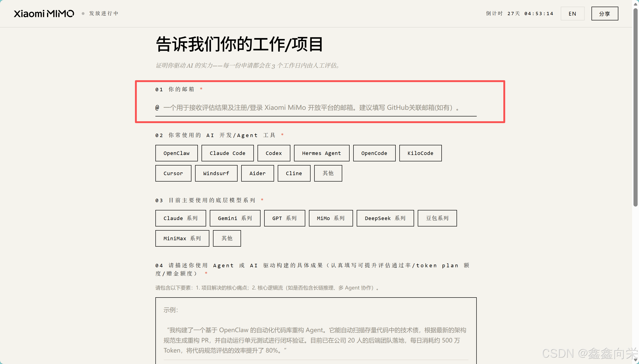Click the Xiaomi MiMo logo

pos(44,14)
